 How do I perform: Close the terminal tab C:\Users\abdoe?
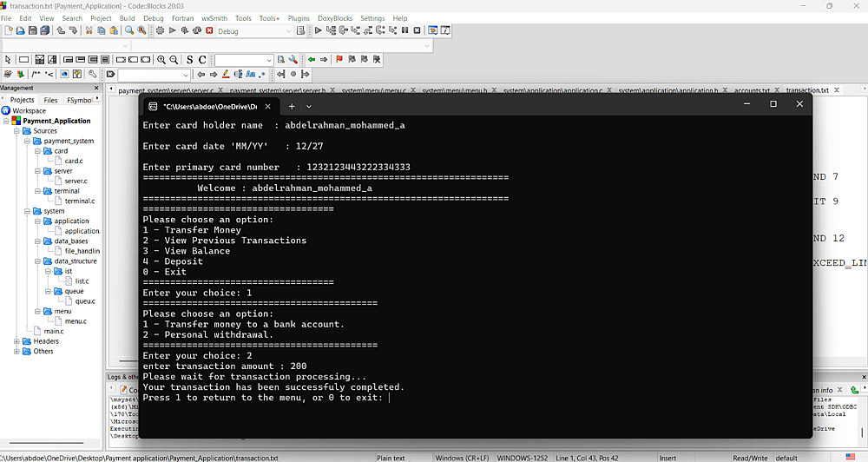point(268,106)
